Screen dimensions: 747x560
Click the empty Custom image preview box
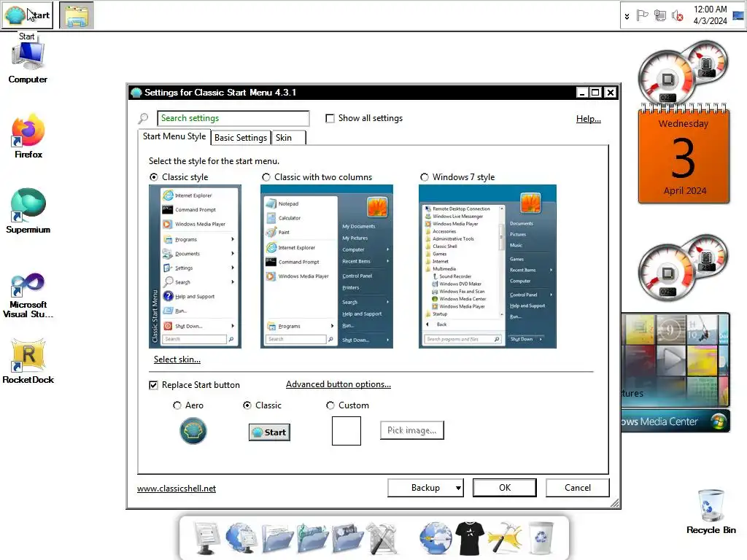click(347, 430)
